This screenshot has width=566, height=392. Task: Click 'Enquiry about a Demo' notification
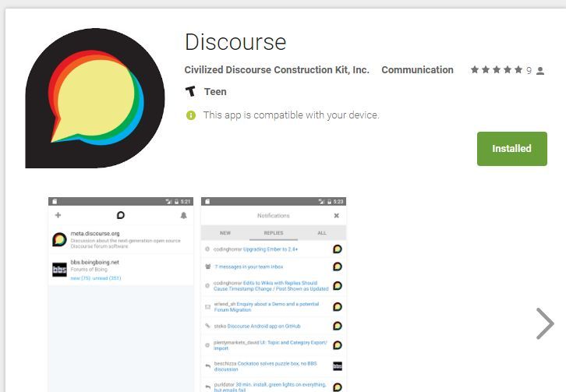click(x=267, y=307)
